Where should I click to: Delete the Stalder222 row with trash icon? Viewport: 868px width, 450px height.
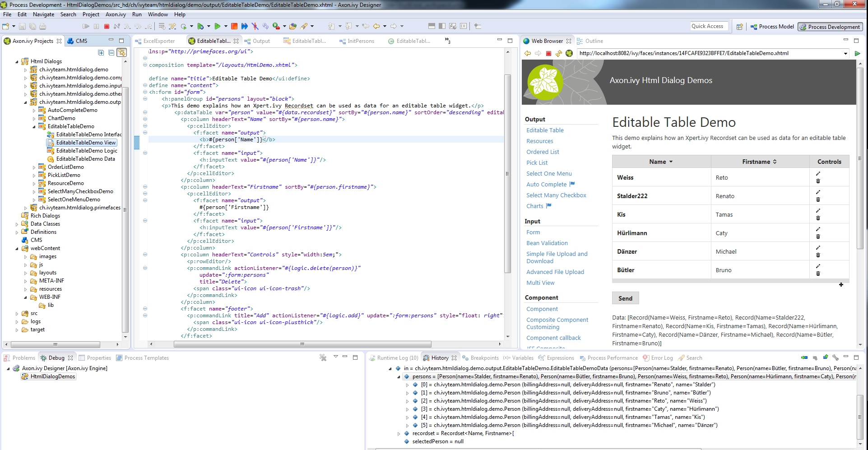pos(818,199)
